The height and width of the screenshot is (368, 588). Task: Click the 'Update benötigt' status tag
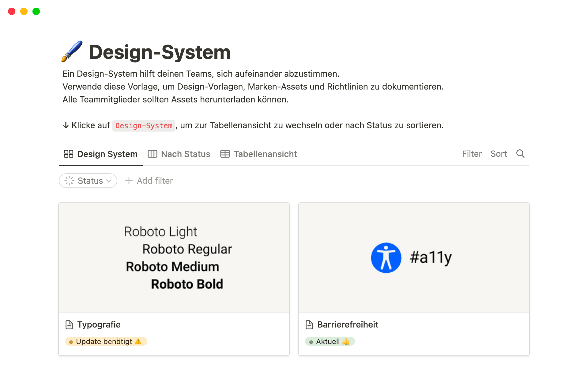pyautogui.click(x=106, y=341)
